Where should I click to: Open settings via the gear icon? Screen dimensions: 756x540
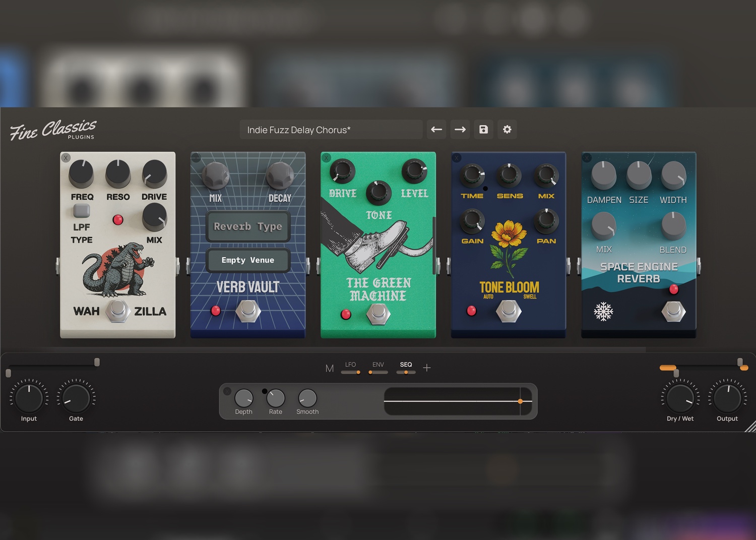point(507,130)
